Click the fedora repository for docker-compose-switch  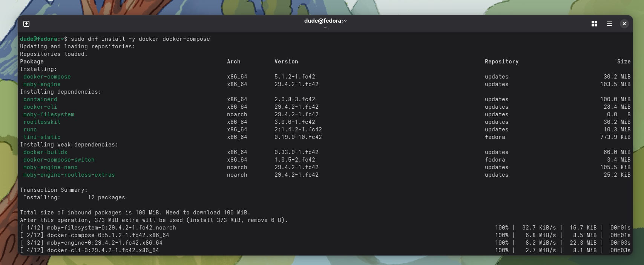[495, 160]
